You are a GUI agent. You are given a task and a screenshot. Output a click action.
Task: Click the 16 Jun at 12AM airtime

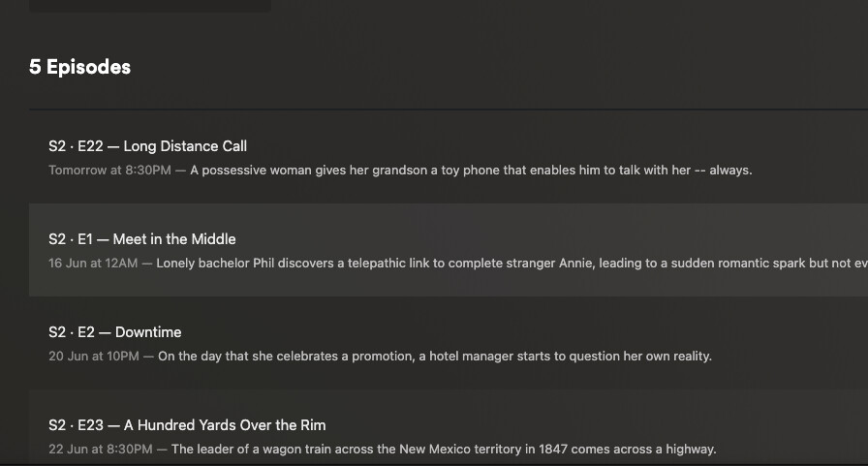[x=94, y=264]
